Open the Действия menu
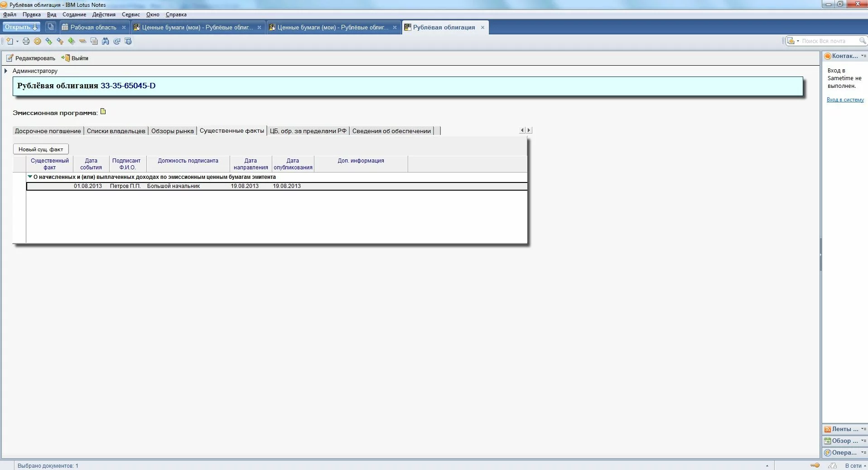 [x=104, y=14]
